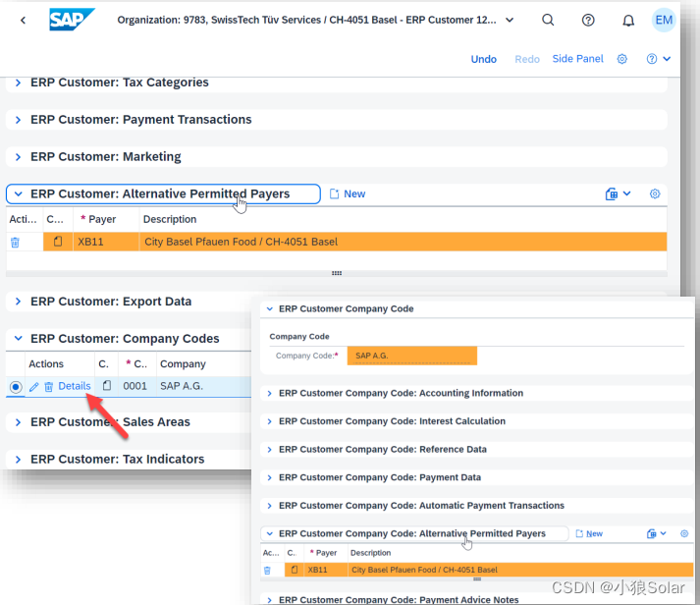Delete the XB11 payer row via trash icon
Viewport: 700px width, 605px height.
(15, 243)
